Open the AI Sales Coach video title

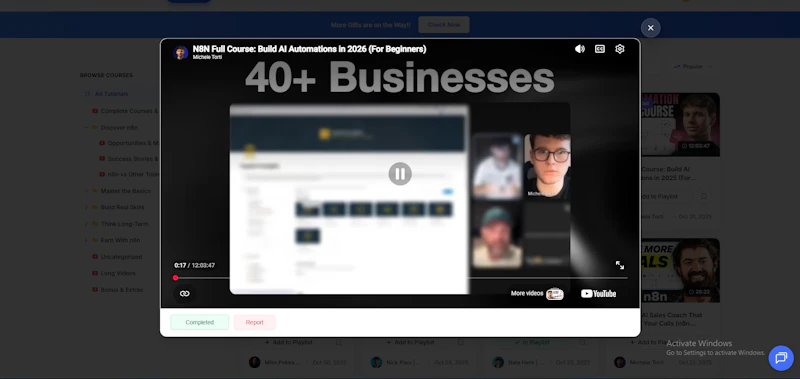(x=671, y=319)
